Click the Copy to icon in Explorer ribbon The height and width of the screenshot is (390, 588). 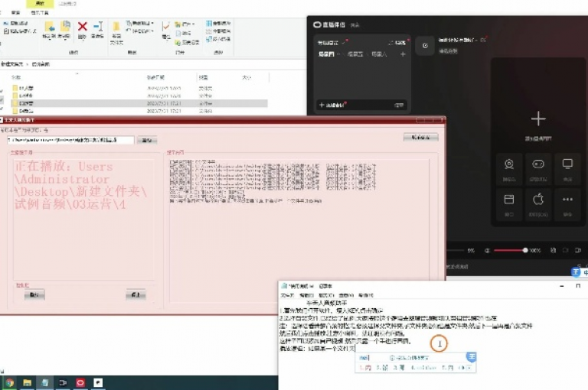click(x=65, y=27)
